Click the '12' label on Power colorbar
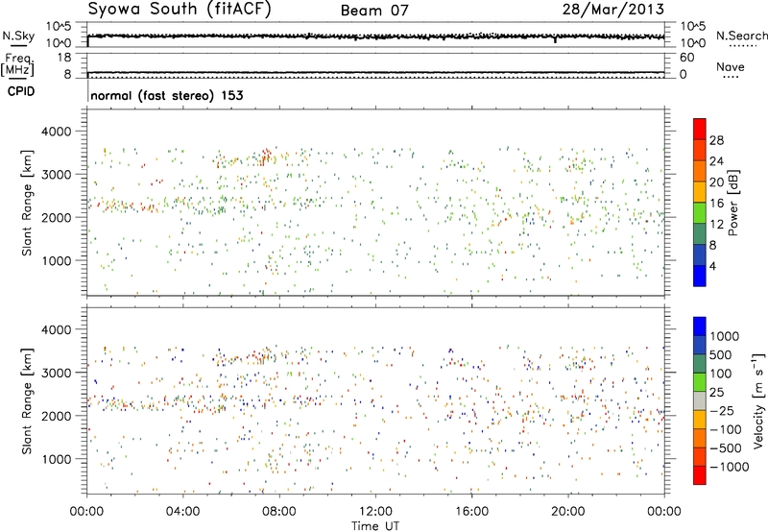 point(716,225)
